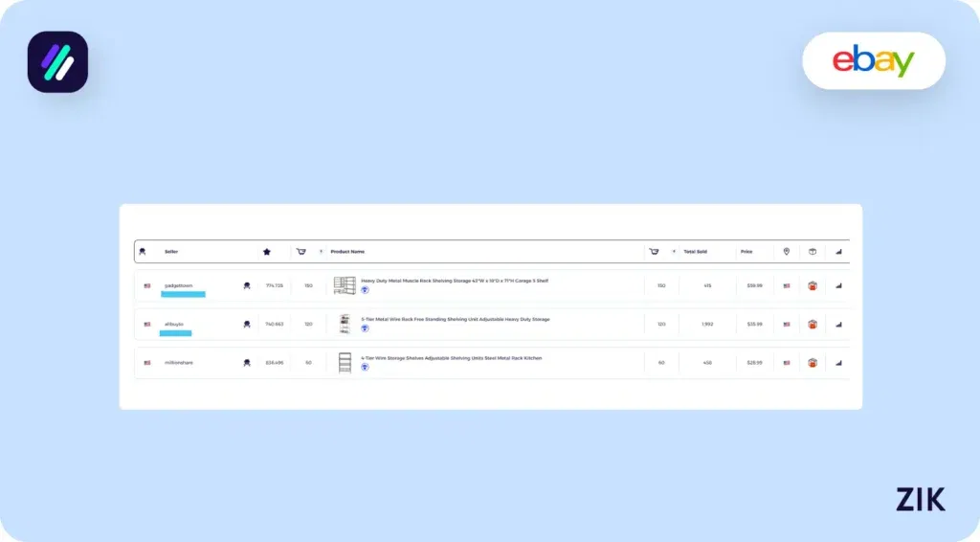Click the sales chart icon in the millionshare row
The height and width of the screenshot is (542, 980).
pos(839,363)
